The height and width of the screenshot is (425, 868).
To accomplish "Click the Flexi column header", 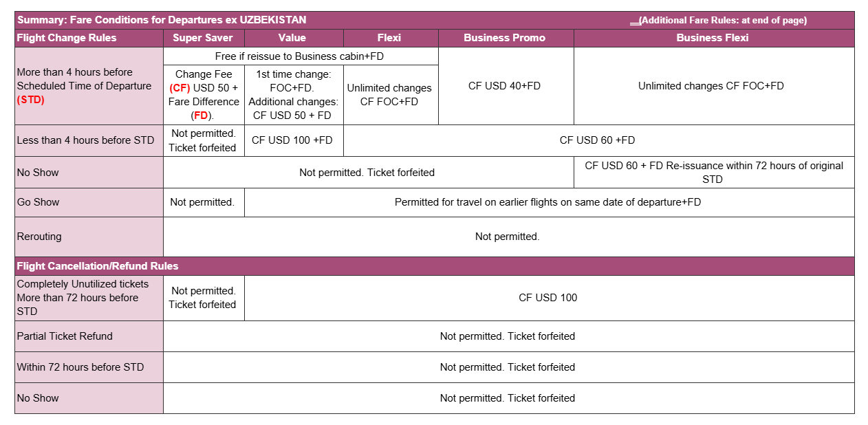I will [x=391, y=38].
